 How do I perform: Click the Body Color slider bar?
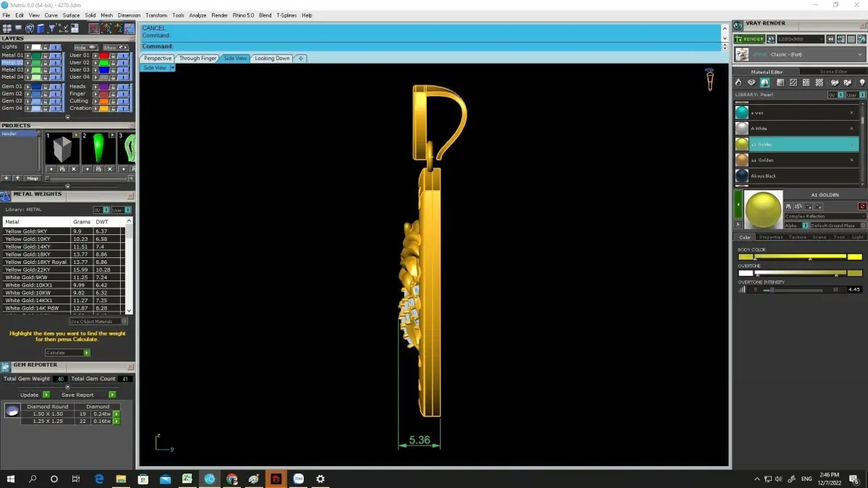point(800,257)
